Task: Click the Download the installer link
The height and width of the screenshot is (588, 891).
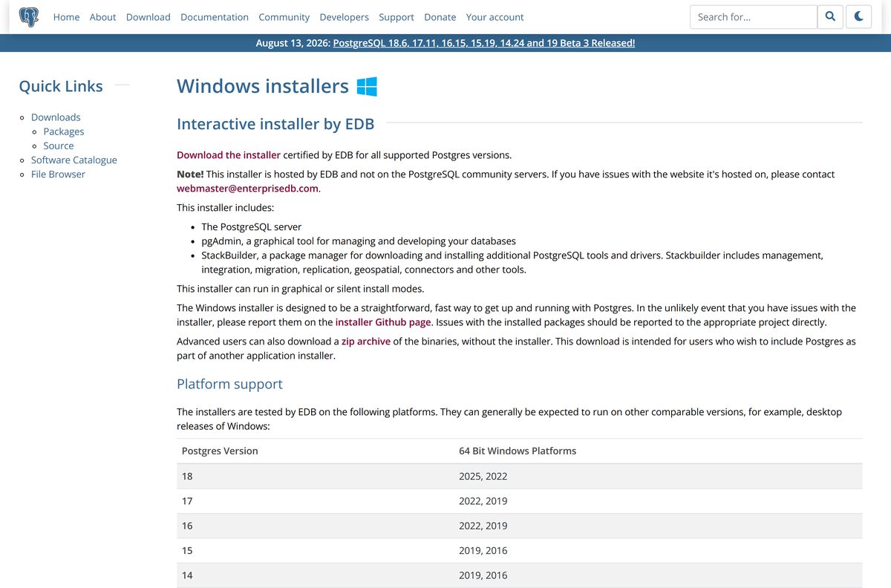Action: [229, 155]
